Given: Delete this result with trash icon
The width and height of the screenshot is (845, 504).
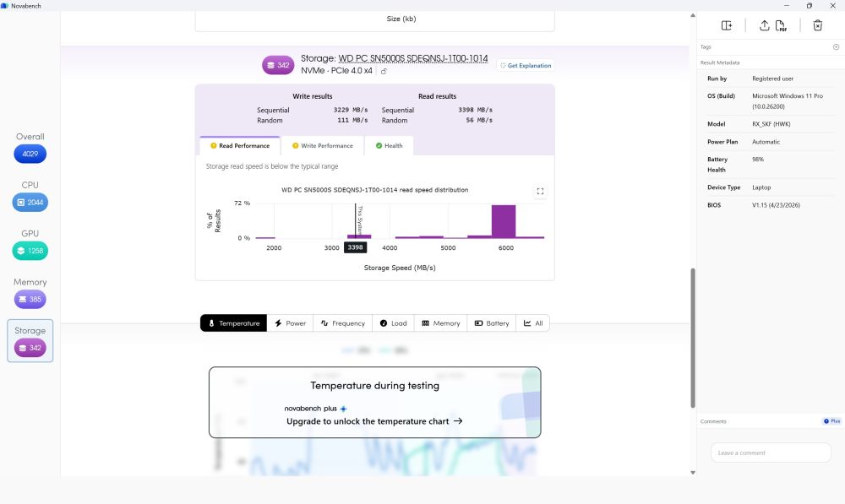Looking at the screenshot, I should [817, 25].
